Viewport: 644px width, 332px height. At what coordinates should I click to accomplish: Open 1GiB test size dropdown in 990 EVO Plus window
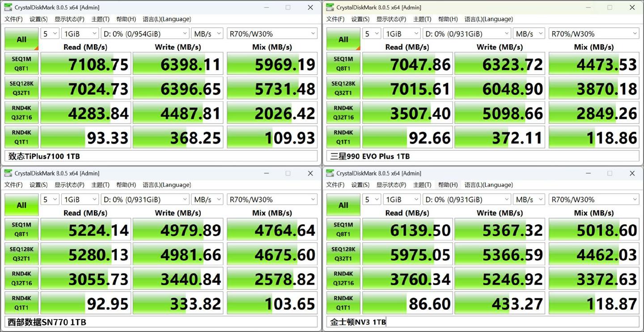402,34
